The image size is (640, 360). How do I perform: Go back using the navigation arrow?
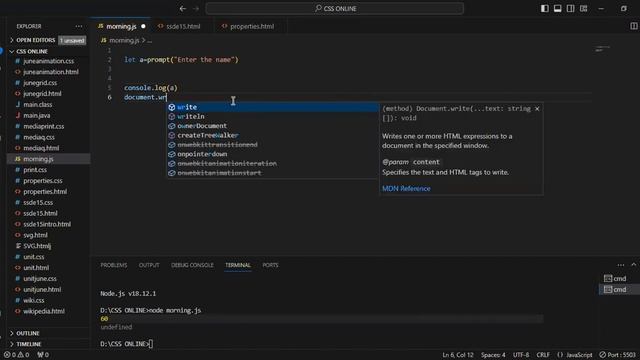pos(183,9)
